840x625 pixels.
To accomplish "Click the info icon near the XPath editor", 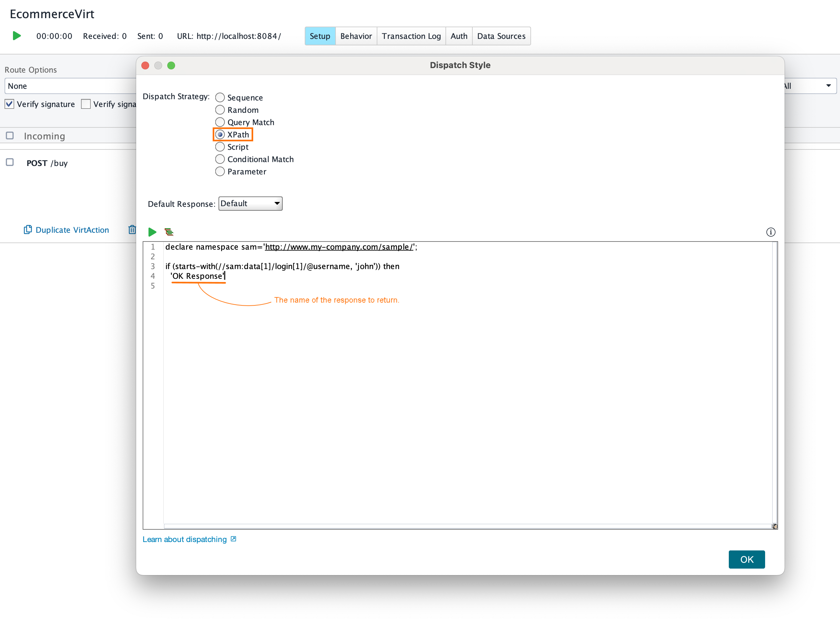I will point(771,232).
